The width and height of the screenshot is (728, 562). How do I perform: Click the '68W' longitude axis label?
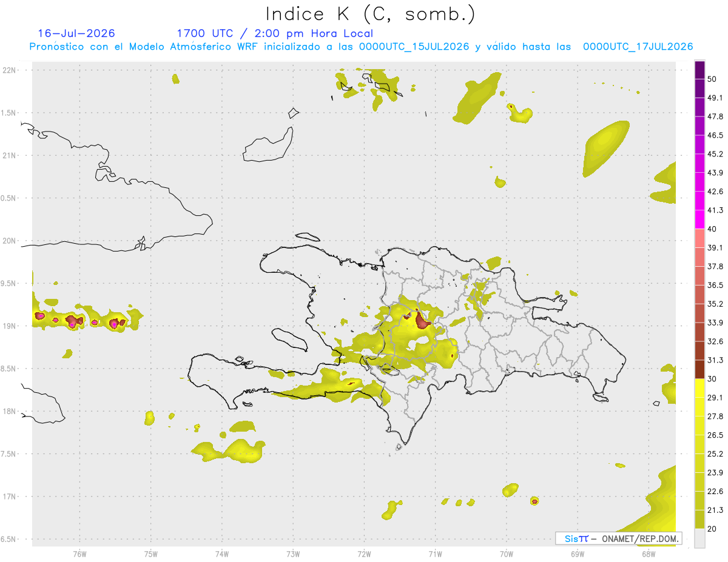click(x=649, y=554)
